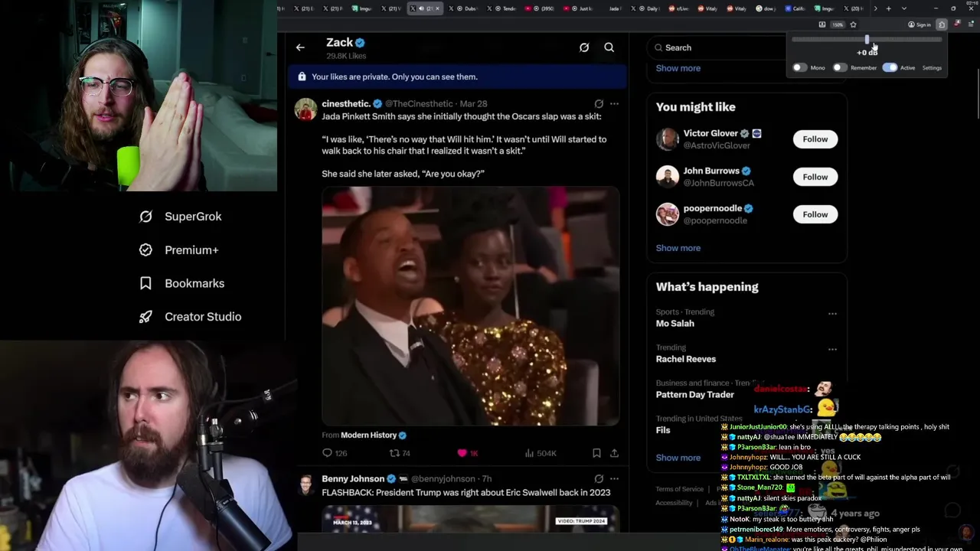This screenshot has height=551, width=980.
Task: Bookmark page with the star icon
Action: coord(854,24)
